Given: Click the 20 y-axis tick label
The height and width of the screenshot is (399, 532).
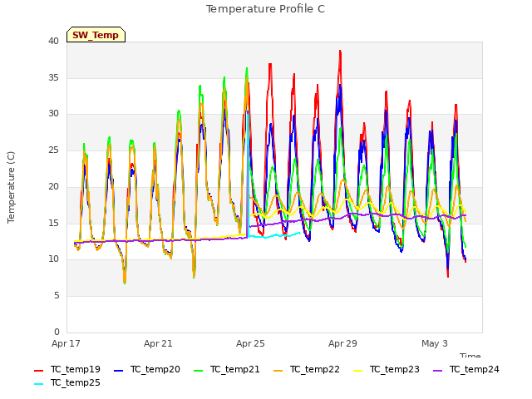Looking at the screenshot, I should click(53, 186).
